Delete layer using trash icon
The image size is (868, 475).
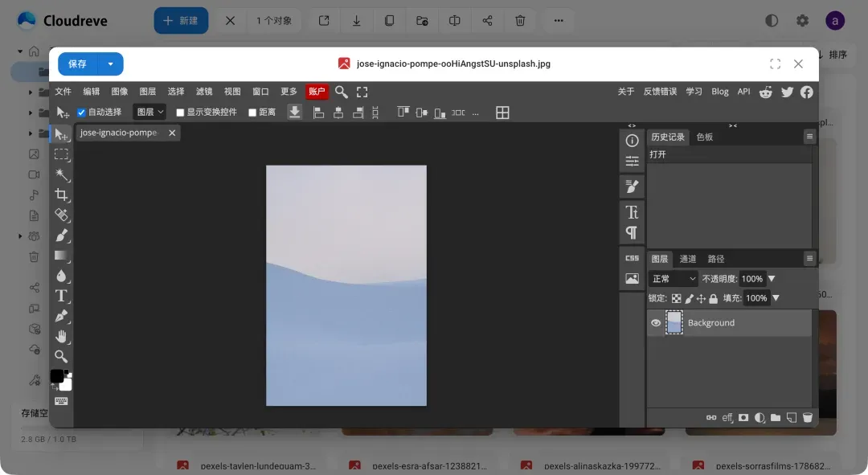[x=808, y=418]
